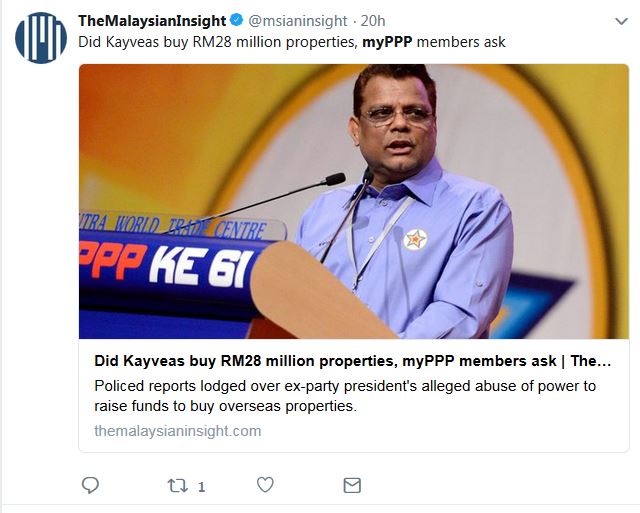640x513 pixels.
Task: Click the microphone shown in the photo
Action: point(330,180)
